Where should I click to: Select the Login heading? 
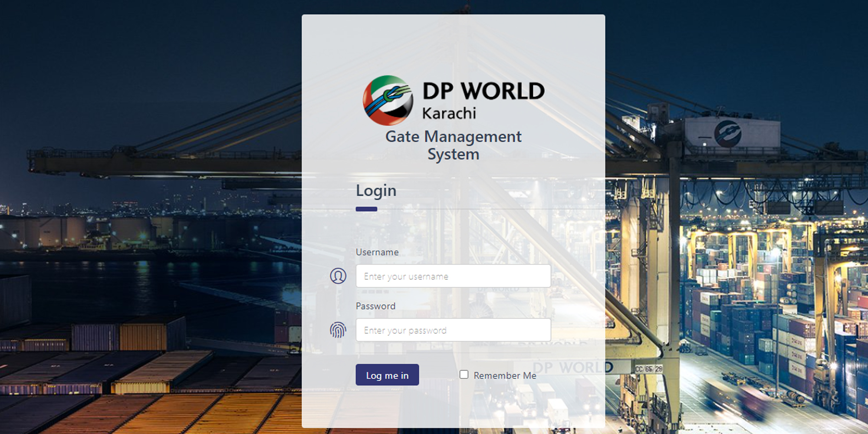click(x=376, y=191)
